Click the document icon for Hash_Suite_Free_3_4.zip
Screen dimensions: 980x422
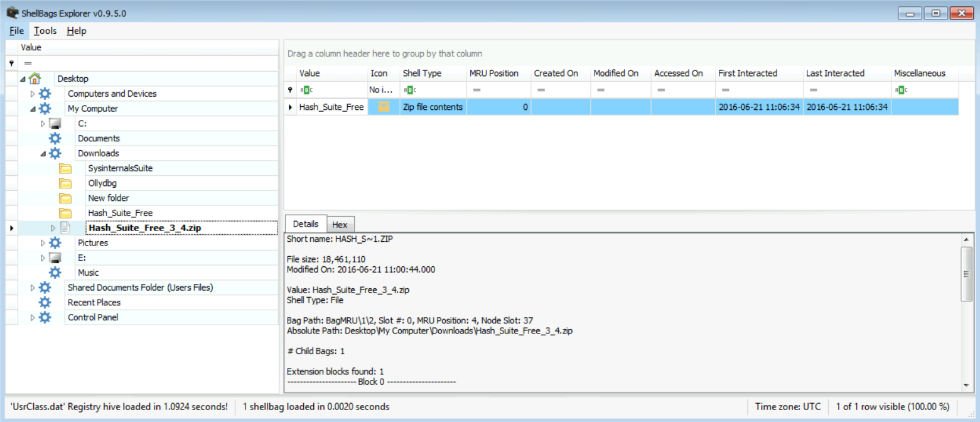[65, 228]
